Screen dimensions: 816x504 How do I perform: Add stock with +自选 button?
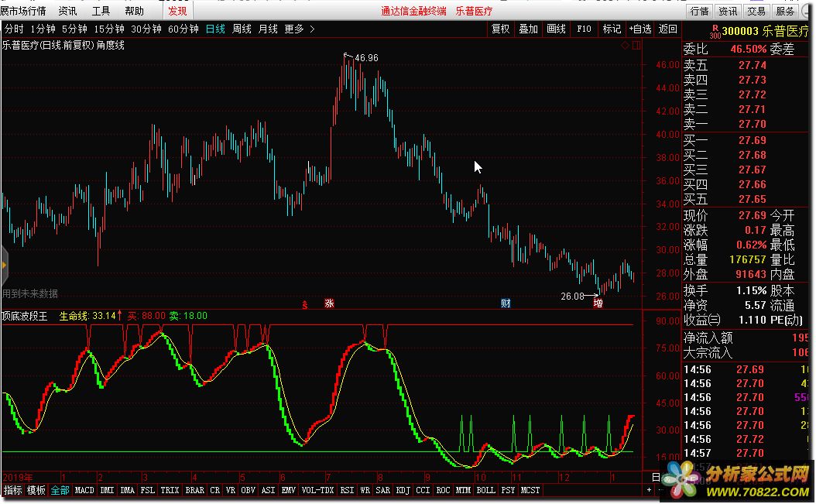[x=639, y=29]
